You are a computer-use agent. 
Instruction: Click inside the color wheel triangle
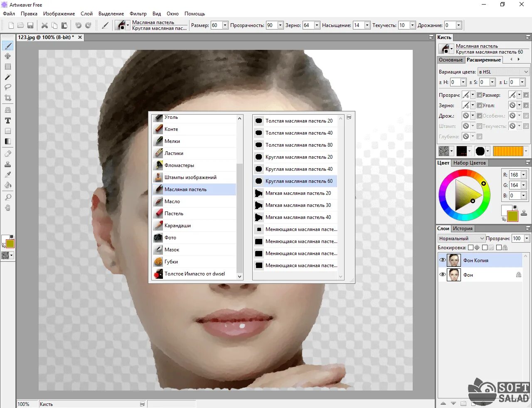466,195
